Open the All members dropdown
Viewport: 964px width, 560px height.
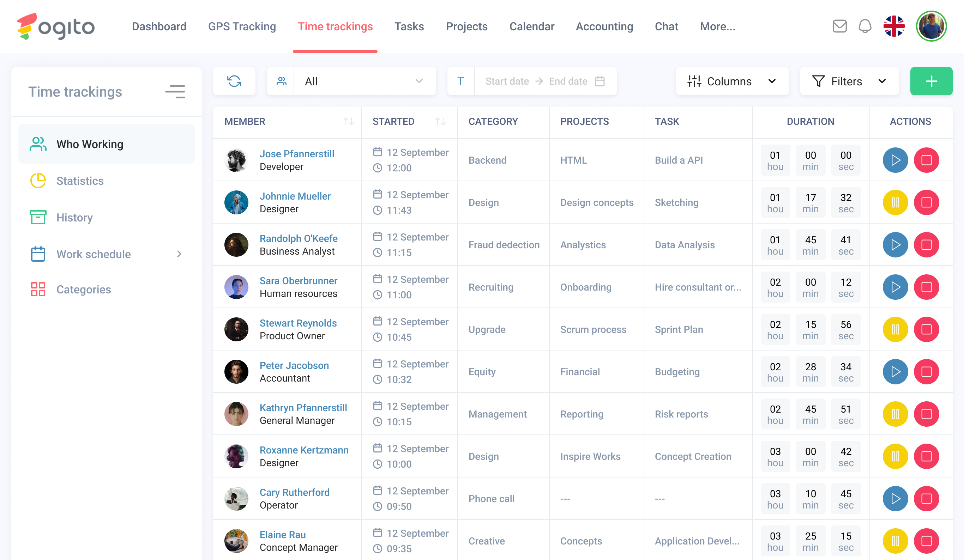(x=363, y=81)
